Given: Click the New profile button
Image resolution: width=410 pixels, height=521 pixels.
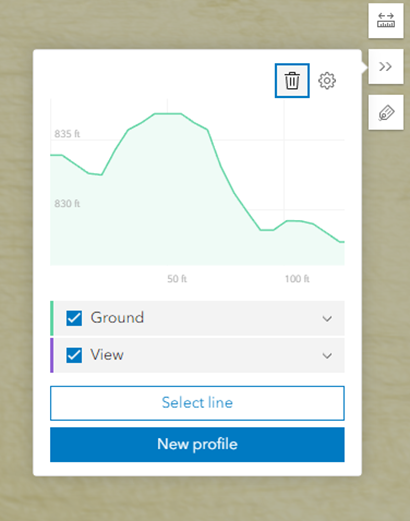Looking at the screenshot, I should coord(197,444).
